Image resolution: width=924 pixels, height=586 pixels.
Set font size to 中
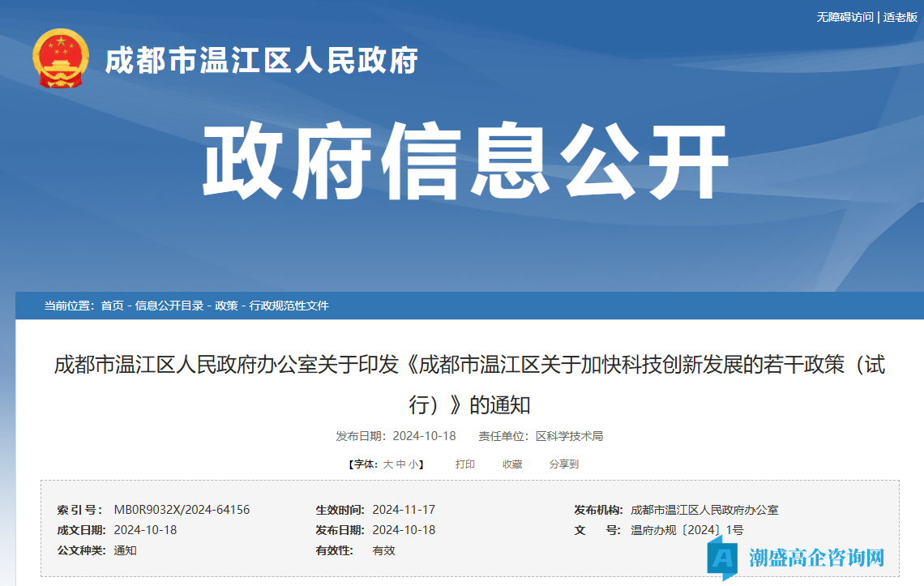400,464
